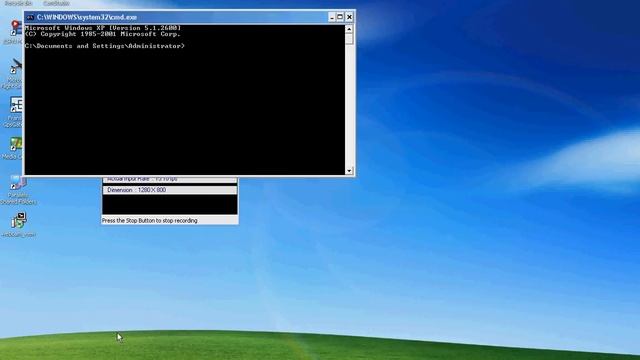Close the cmd.exe window
The width and height of the screenshot is (640, 360).
(349, 17)
